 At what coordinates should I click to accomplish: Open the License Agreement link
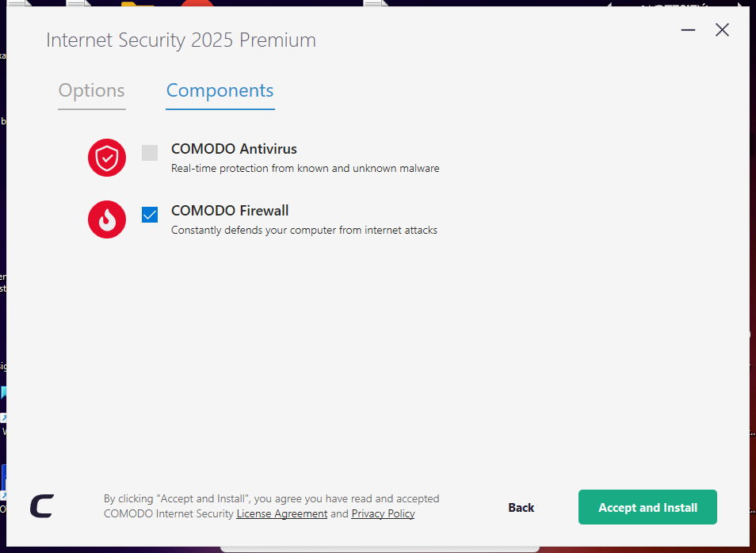[x=282, y=514]
